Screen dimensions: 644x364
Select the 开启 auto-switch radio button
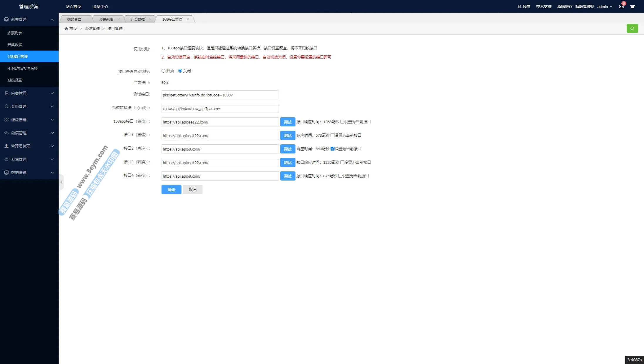point(163,71)
